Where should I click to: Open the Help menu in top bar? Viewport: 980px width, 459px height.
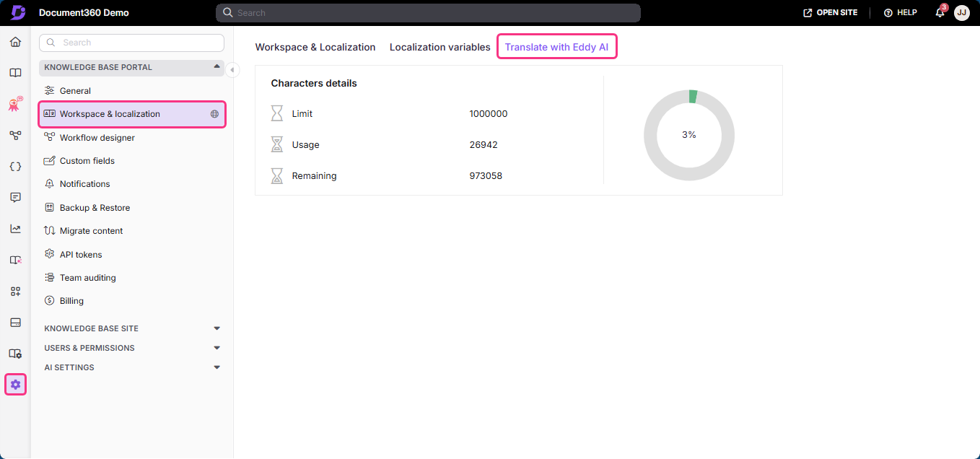click(900, 12)
